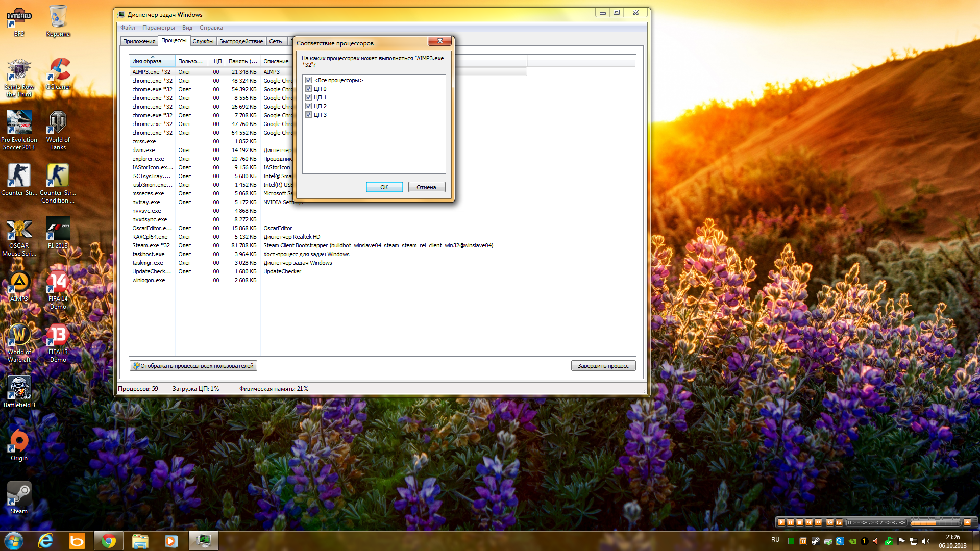Open Google Chrome from the taskbar
The width and height of the screenshot is (980, 551).
tap(108, 541)
